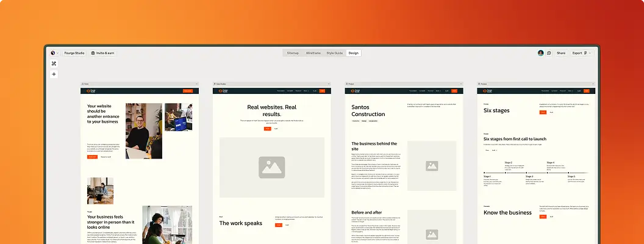Click orange button beside 'Six stages' heading
The image size is (644, 244).
[543, 112]
